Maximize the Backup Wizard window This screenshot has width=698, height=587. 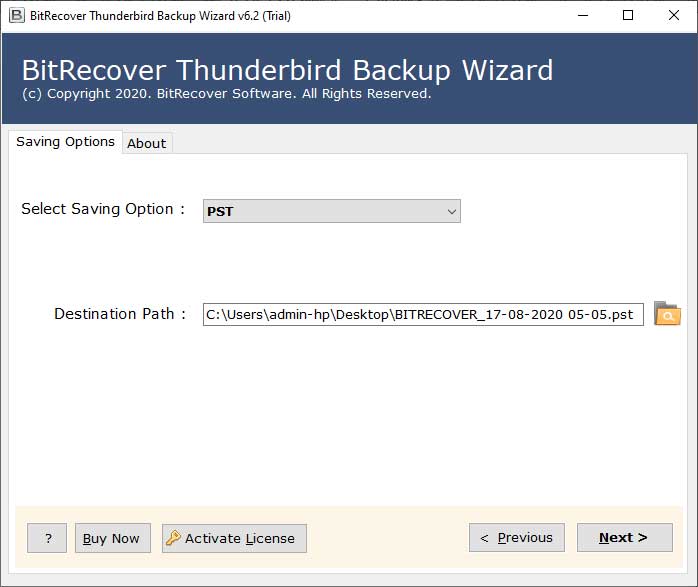(628, 16)
